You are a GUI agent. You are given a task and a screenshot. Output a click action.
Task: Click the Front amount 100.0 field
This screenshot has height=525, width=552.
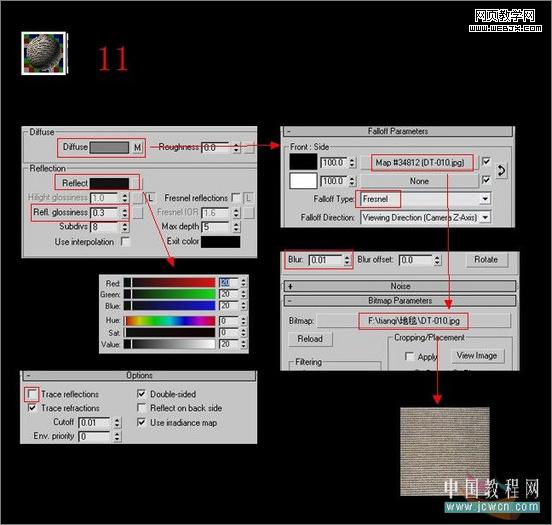pos(334,162)
